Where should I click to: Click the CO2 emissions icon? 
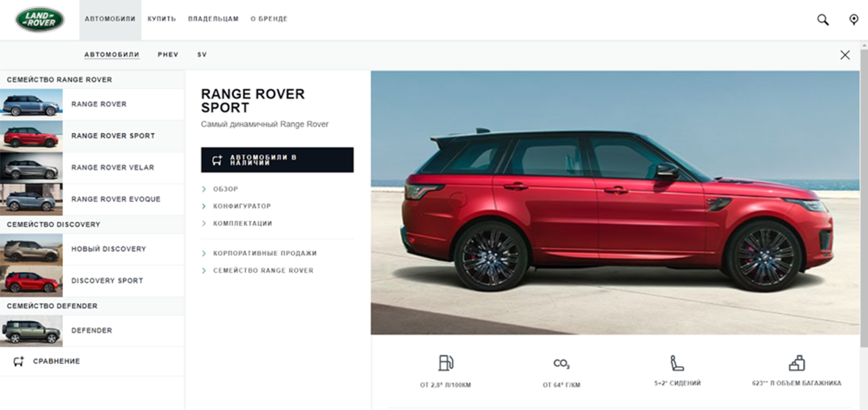click(561, 364)
